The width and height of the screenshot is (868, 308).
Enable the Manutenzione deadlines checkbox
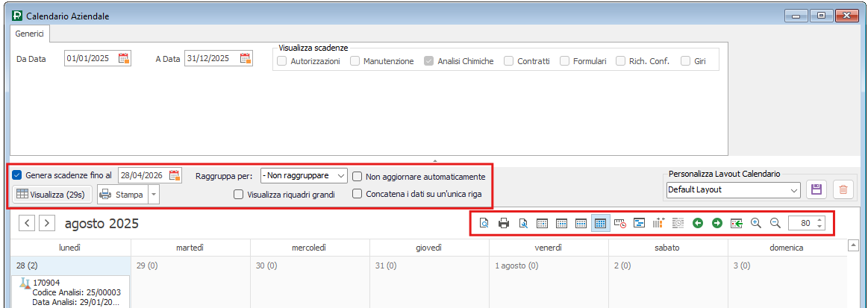click(355, 61)
